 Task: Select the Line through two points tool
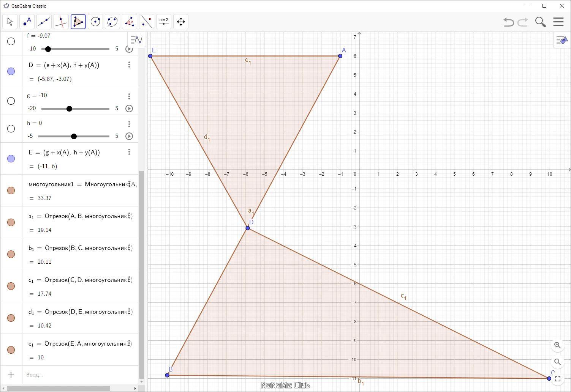tap(44, 22)
